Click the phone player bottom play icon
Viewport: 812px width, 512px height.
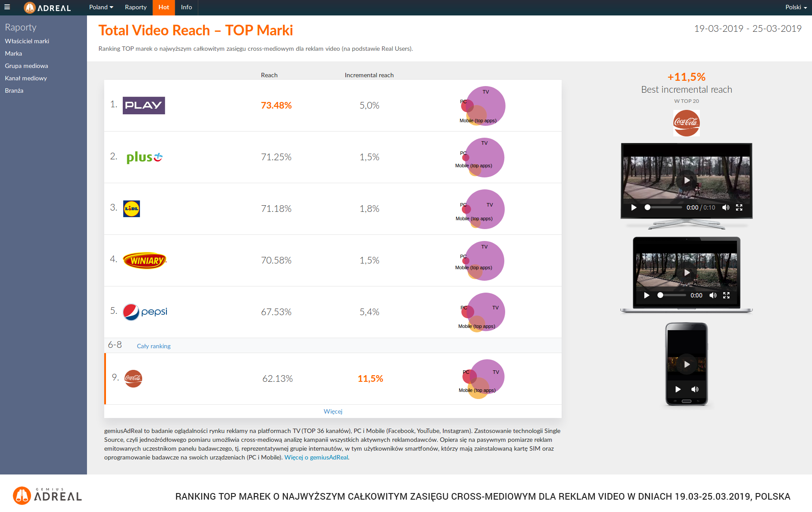(678, 389)
